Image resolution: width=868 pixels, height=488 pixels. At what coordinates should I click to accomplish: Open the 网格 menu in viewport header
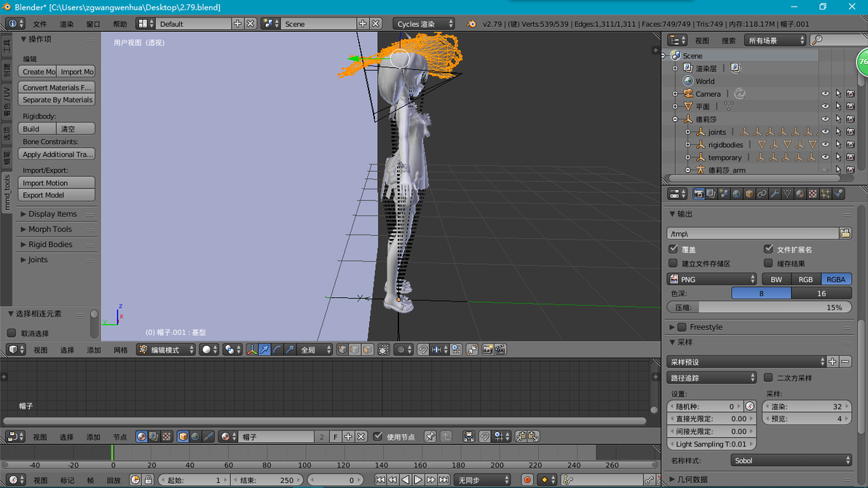(x=120, y=350)
